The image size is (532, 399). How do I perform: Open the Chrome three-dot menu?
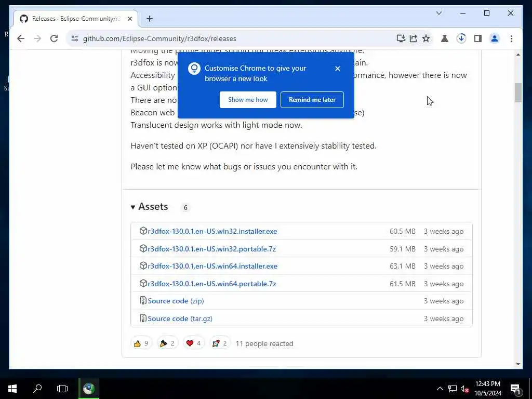(x=511, y=38)
